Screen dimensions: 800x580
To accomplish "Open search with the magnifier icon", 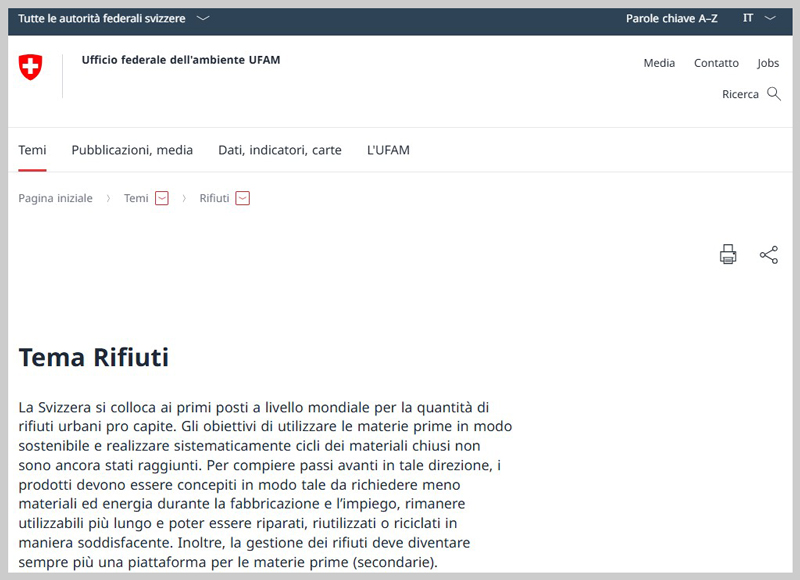I will coord(774,94).
